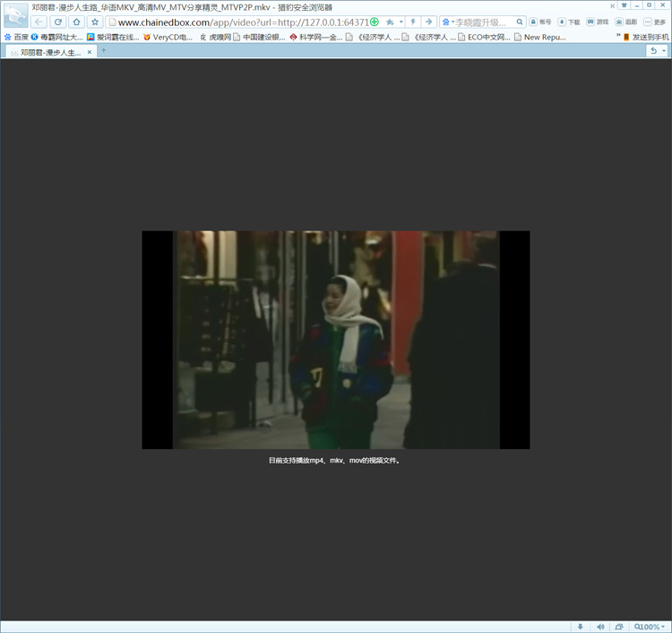Click the green shield icon in address bar

click(x=375, y=22)
